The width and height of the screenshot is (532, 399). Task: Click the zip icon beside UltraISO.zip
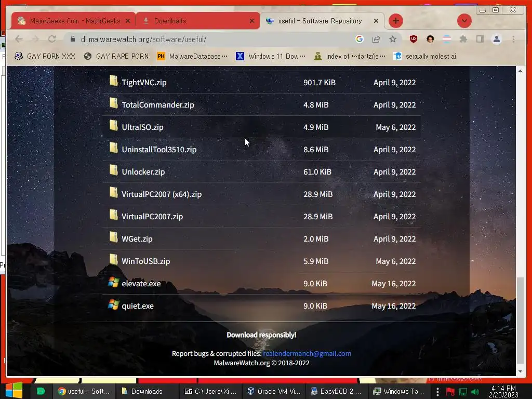(x=114, y=126)
